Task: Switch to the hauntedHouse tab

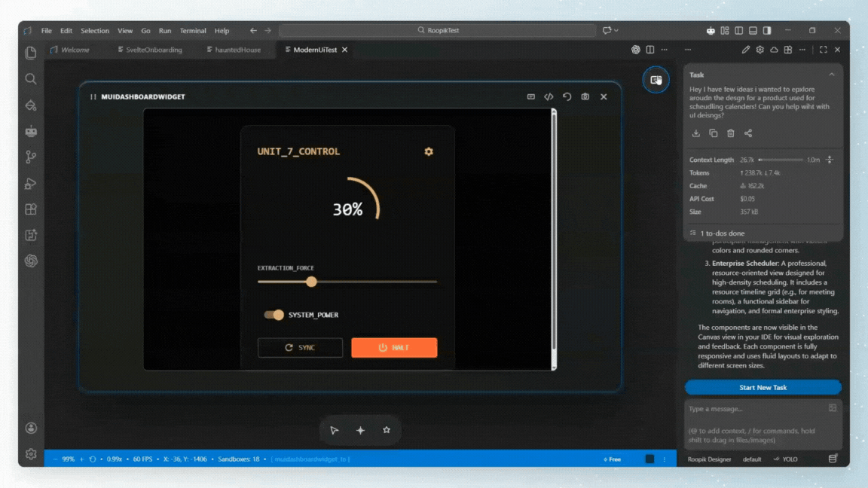Action: click(x=240, y=50)
